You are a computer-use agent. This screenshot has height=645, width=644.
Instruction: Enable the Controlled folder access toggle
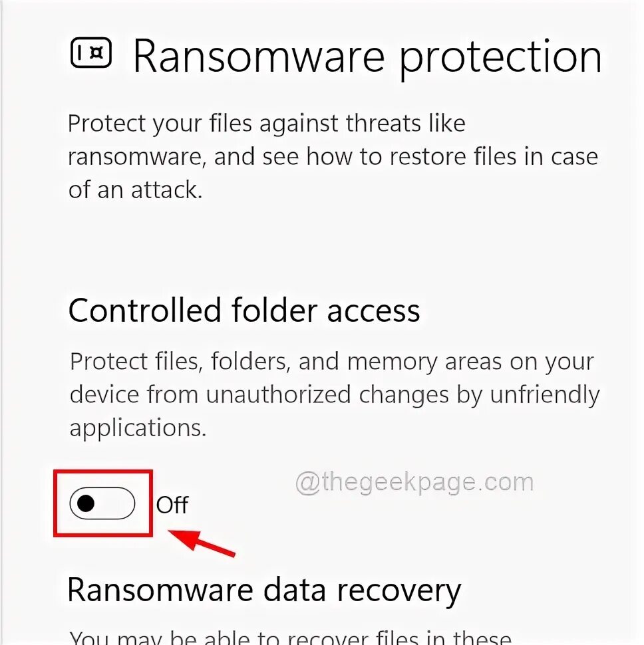(102, 503)
